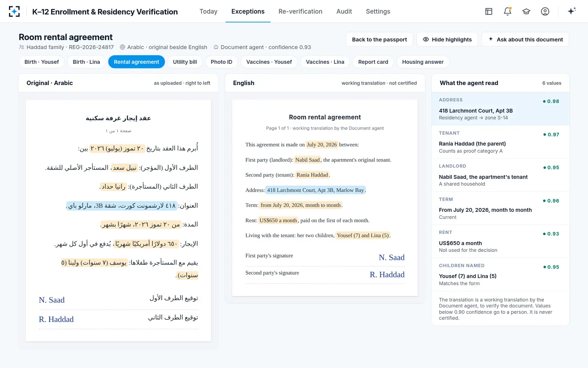Click Back to the passport
588x368 pixels.
point(379,39)
